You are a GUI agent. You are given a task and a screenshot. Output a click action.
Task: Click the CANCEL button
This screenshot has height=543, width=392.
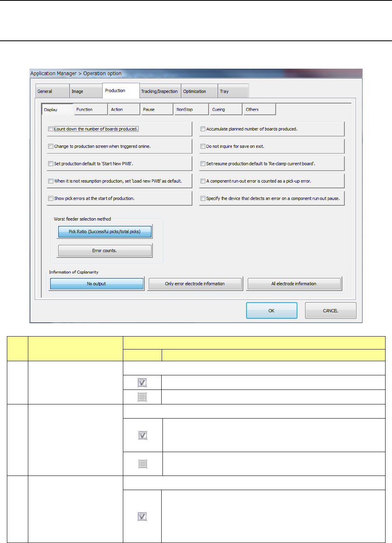(331, 311)
